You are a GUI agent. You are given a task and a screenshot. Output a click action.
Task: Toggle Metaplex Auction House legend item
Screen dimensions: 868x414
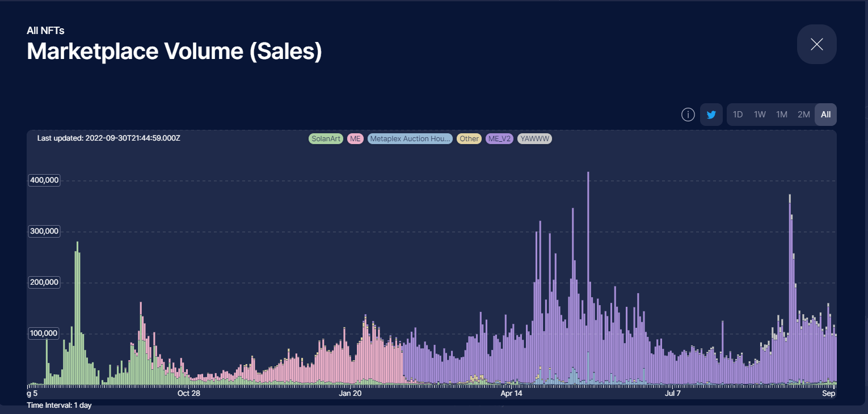(x=410, y=139)
